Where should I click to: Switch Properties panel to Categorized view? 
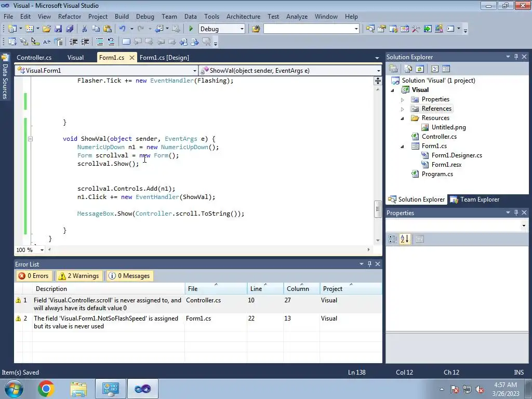[x=393, y=239]
